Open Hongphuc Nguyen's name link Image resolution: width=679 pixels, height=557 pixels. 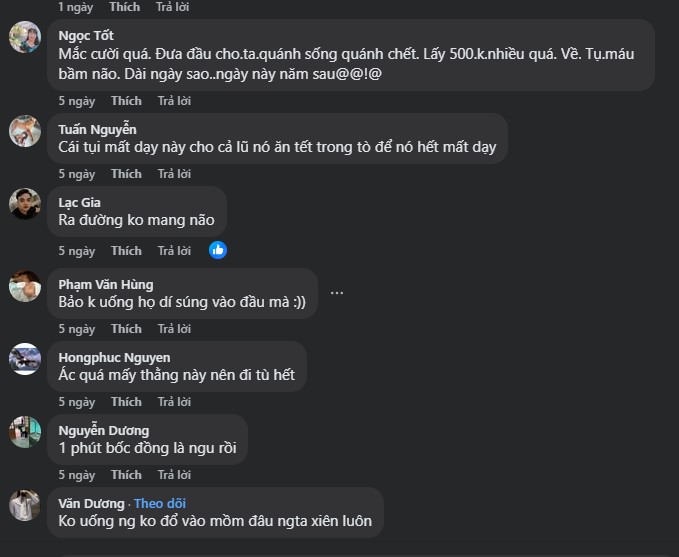114,358
